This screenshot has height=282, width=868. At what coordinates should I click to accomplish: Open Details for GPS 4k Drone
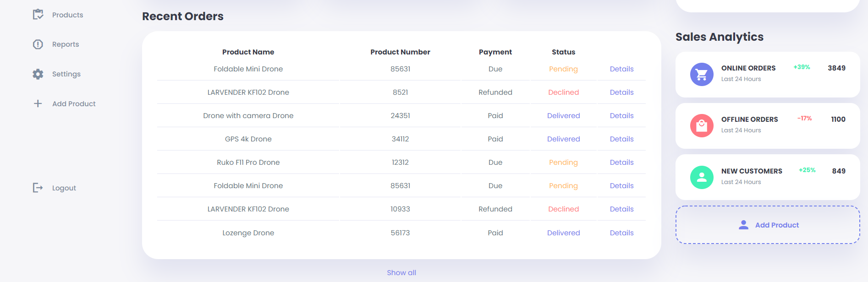(621, 139)
